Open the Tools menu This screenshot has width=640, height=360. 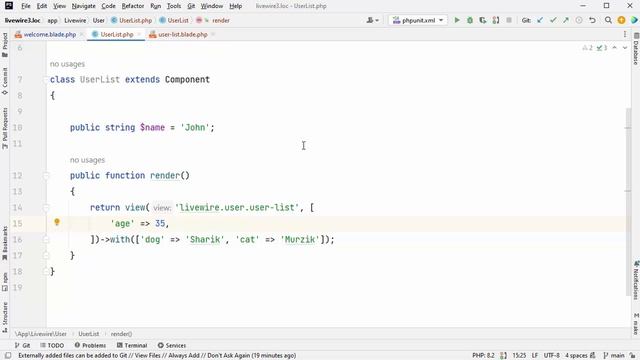[x=174, y=6]
